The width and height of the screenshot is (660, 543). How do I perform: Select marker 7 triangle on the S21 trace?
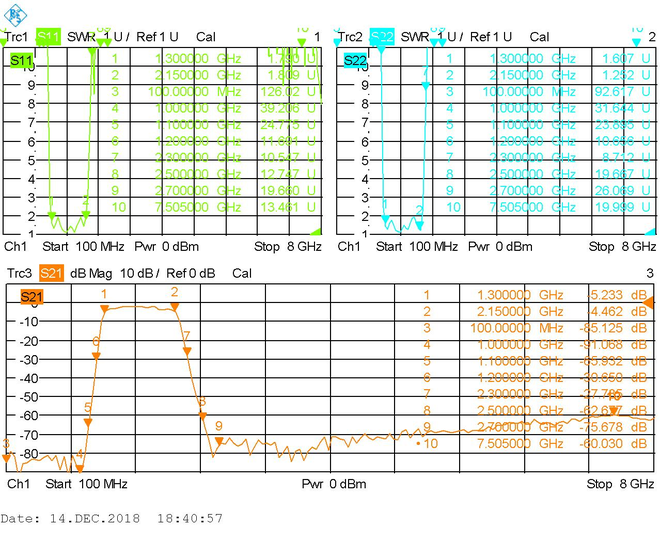coord(187,351)
